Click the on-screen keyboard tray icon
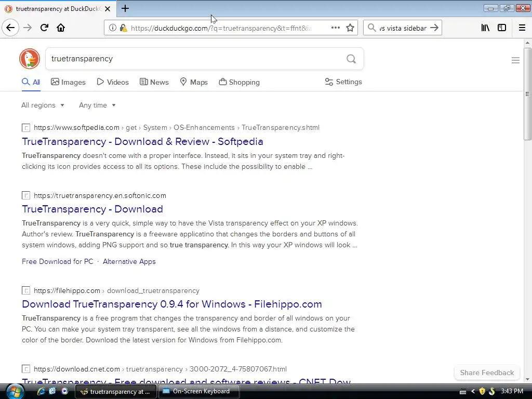 tap(463, 392)
